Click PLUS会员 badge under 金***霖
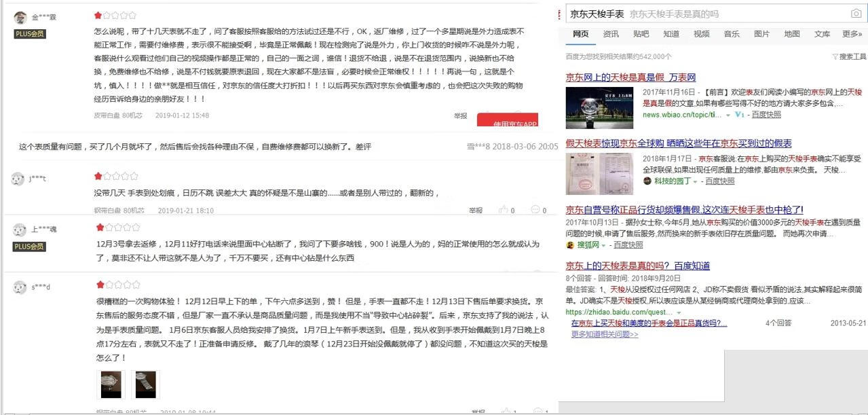Viewport: 868px width, 415px height. 30,33
